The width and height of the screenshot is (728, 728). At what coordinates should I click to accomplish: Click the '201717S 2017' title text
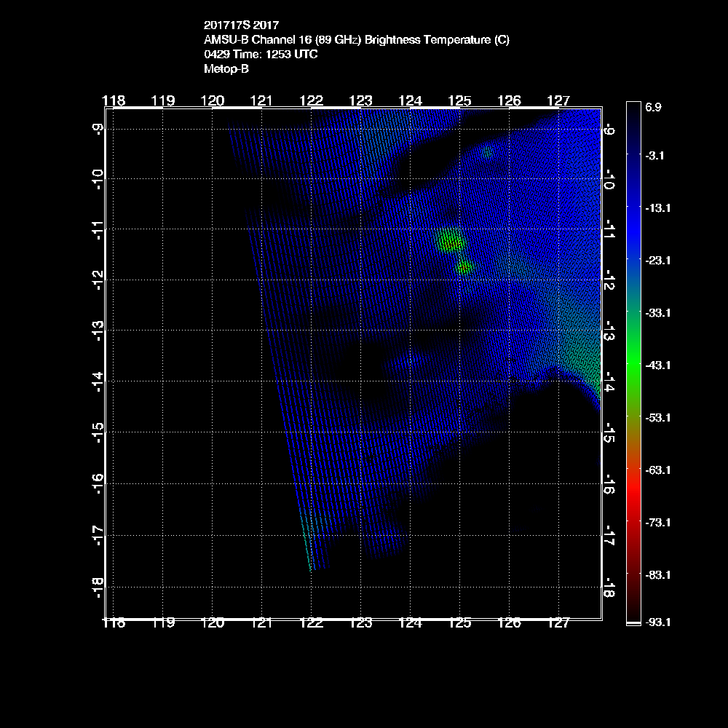tap(241, 27)
